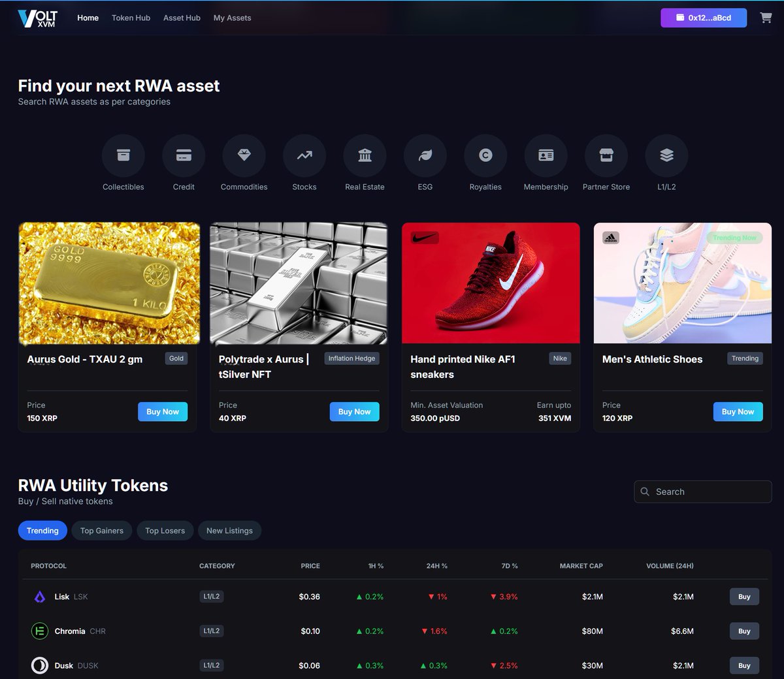Select the Credit category icon
Viewport: 784px width, 679px height.
click(184, 155)
